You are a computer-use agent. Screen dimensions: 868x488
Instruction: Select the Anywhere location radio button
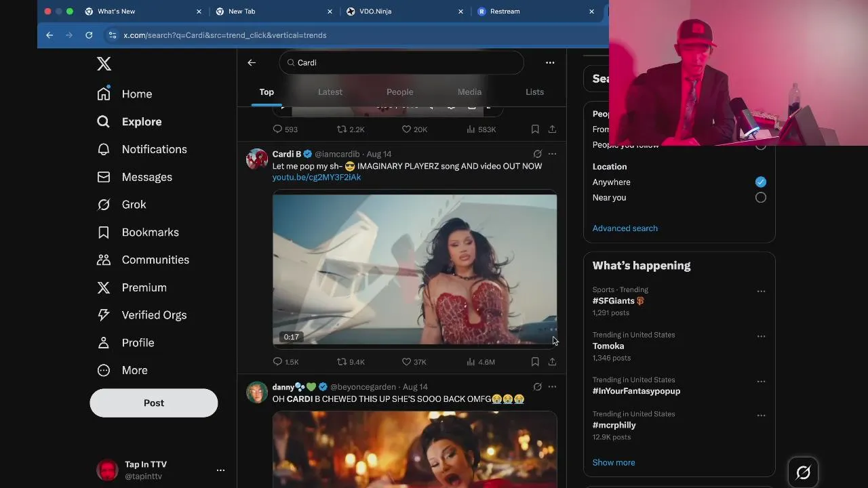click(x=761, y=182)
